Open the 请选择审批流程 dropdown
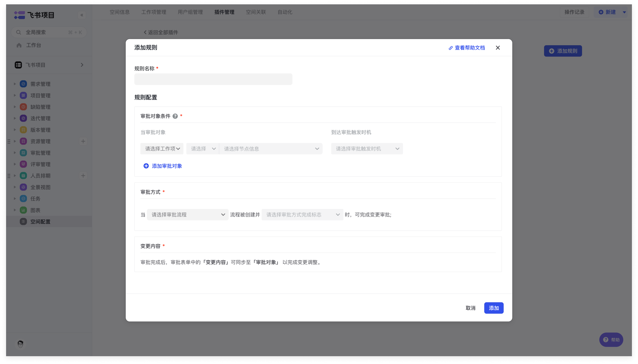 click(188, 215)
